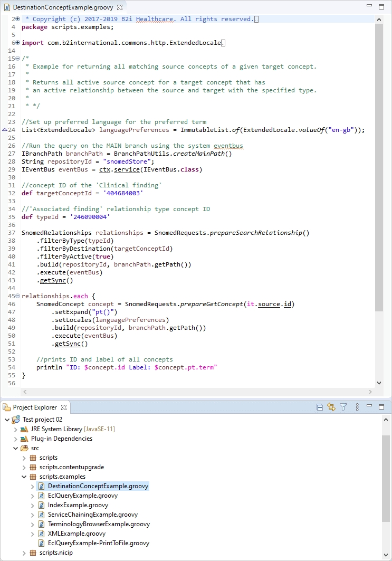Viewport: 392px width, 561px height.
Task: Close the DestinationConceptExample.groovy editor tab
Action: (119, 7)
